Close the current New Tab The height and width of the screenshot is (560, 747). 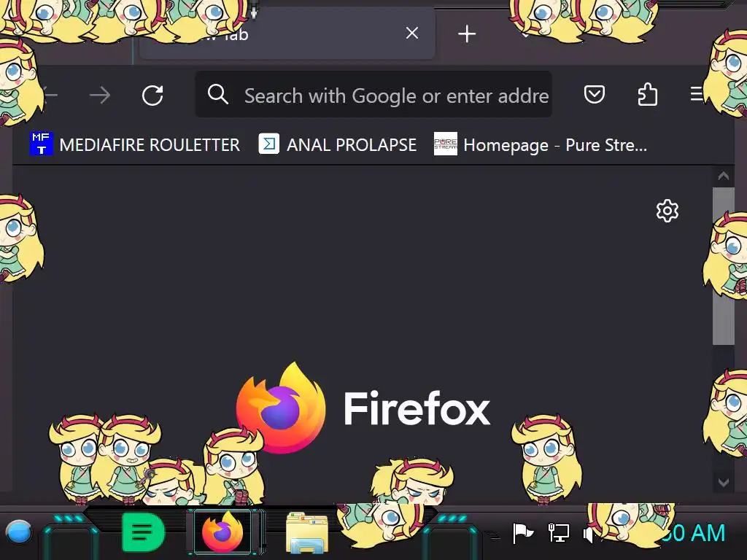tap(412, 33)
